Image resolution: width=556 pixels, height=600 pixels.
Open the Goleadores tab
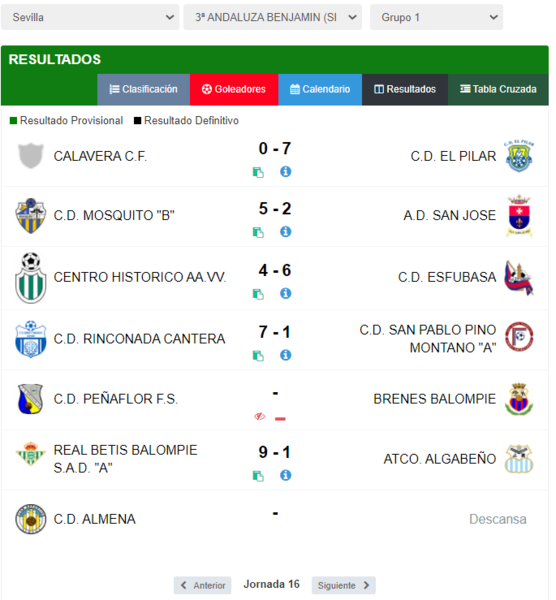[x=236, y=90]
